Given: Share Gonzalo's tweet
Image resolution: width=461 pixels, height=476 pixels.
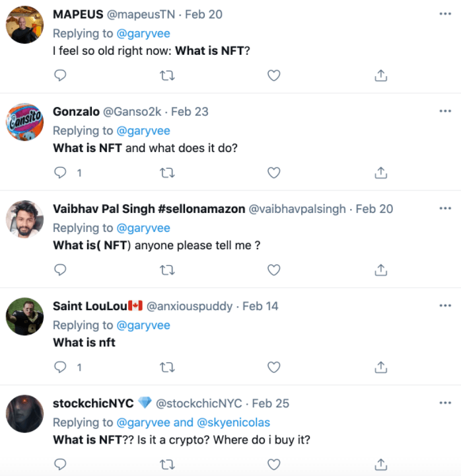Looking at the screenshot, I should tap(380, 173).
